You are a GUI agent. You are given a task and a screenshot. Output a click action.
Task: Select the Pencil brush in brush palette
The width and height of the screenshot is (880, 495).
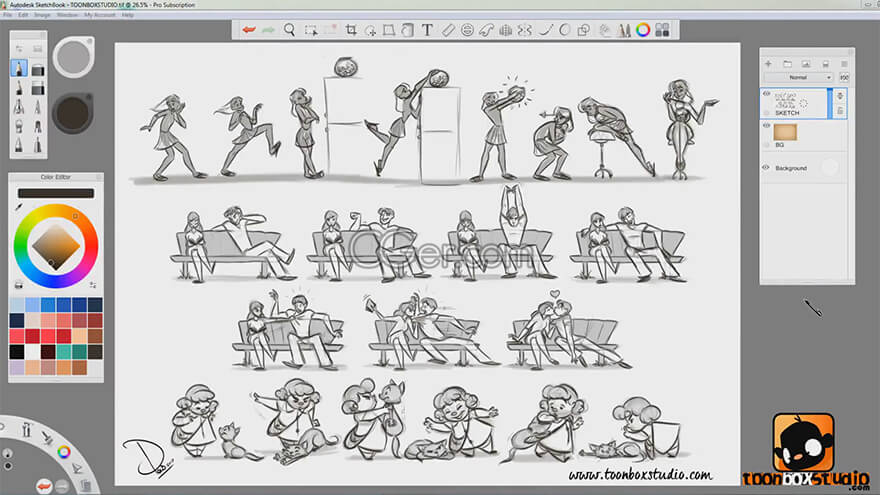click(x=19, y=68)
